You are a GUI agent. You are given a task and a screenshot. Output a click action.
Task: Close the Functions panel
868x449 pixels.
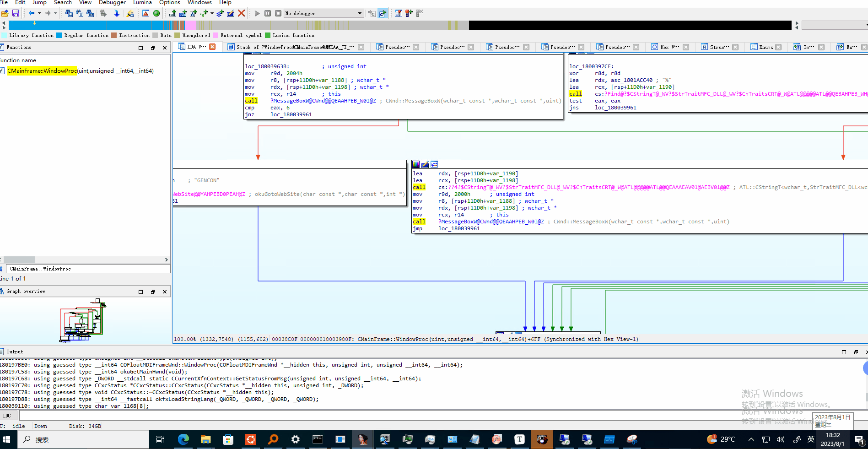tap(165, 48)
